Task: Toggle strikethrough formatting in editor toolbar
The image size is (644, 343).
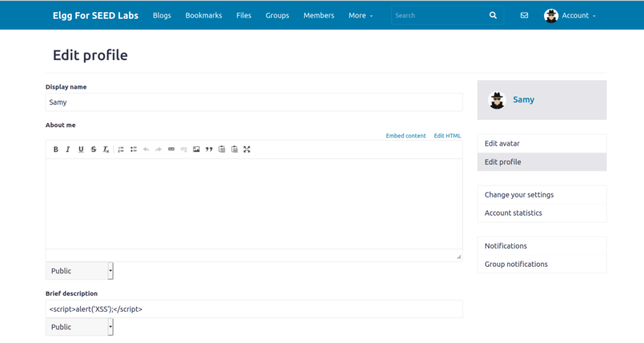Action: [94, 150]
